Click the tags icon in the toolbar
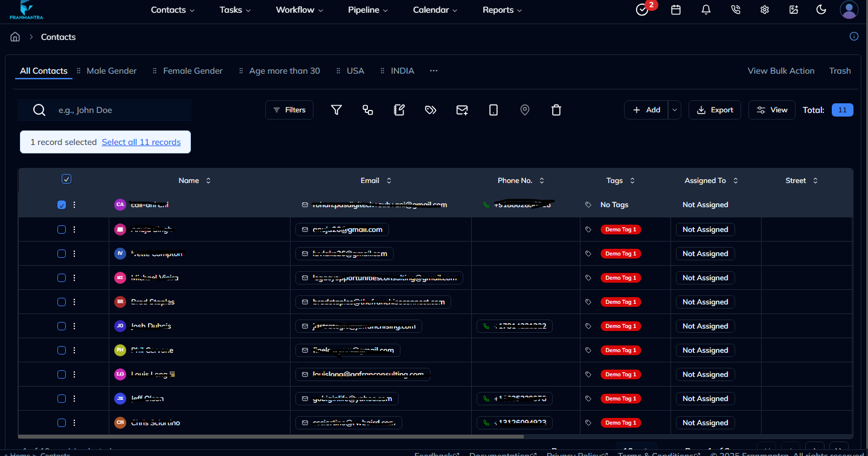This screenshot has width=868, height=456. (x=431, y=110)
